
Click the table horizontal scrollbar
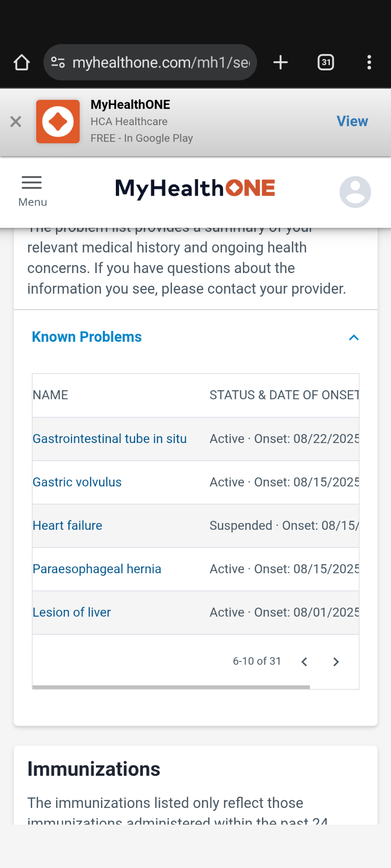(171, 687)
